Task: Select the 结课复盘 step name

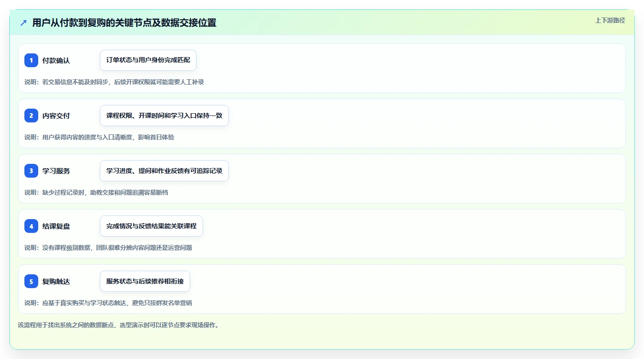Action: (x=56, y=226)
